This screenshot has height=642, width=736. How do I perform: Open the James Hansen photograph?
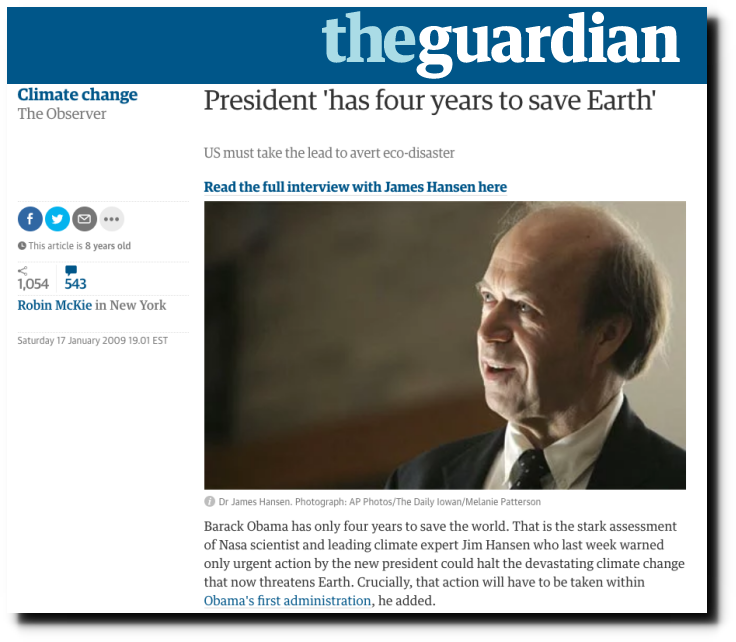point(445,345)
